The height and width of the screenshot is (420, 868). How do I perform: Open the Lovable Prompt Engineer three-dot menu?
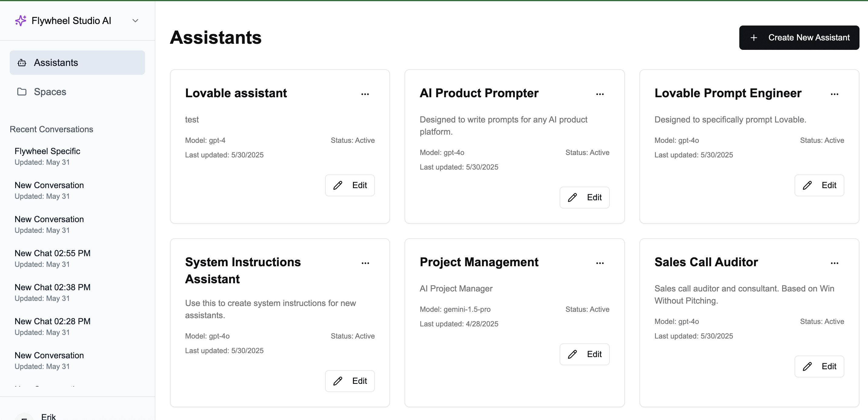coord(834,94)
